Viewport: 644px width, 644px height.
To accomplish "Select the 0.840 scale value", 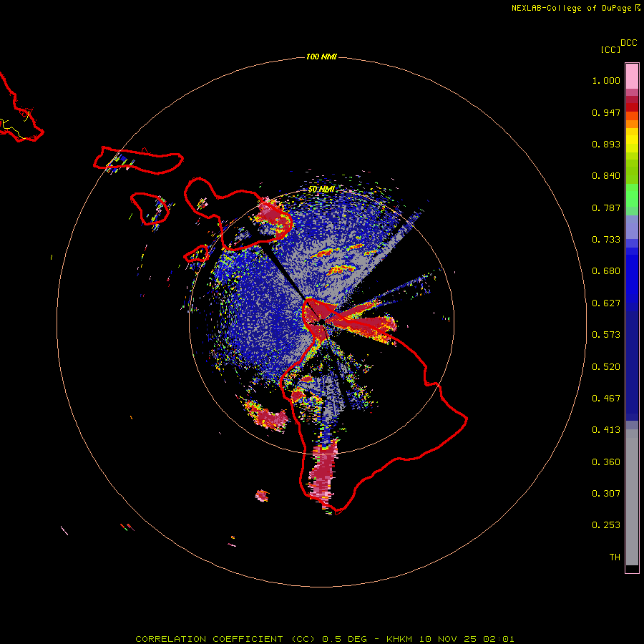I will 606,176.
